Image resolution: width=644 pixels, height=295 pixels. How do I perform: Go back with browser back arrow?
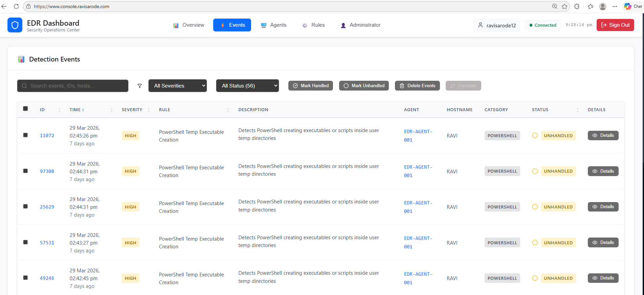(4, 6)
